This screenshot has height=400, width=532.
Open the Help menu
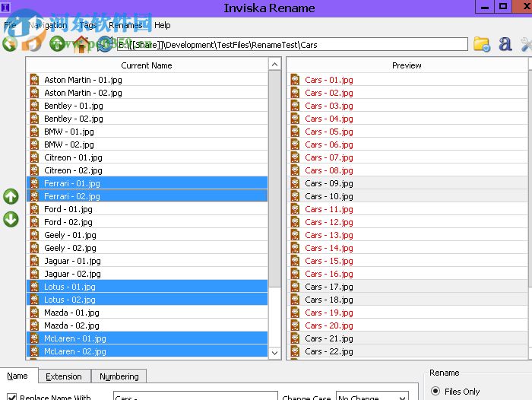[x=162, y=25]
